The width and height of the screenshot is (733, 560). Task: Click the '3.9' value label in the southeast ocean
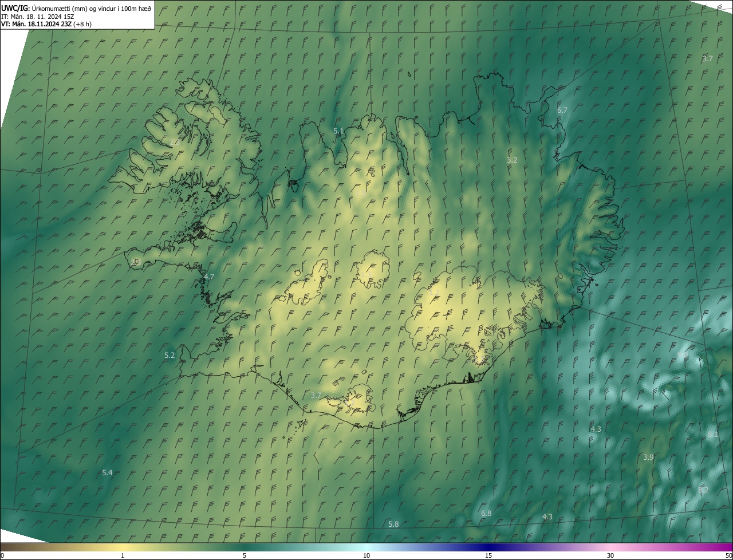coord(648,457)
